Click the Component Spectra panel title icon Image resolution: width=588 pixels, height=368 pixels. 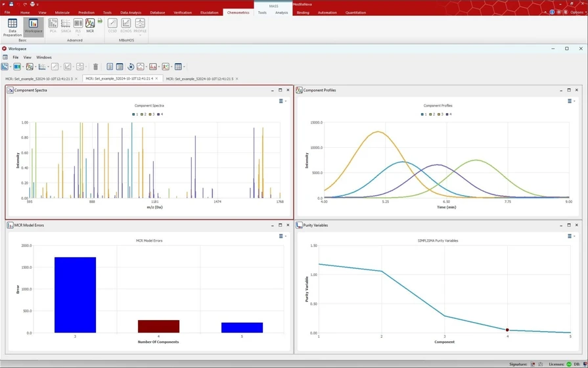tap(10, 90)
